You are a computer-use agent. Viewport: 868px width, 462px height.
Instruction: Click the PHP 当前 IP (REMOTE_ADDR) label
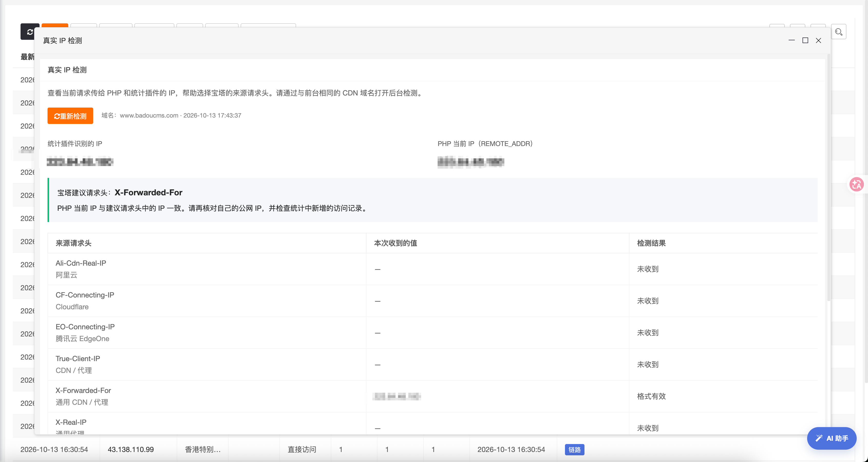click(485, 144)
